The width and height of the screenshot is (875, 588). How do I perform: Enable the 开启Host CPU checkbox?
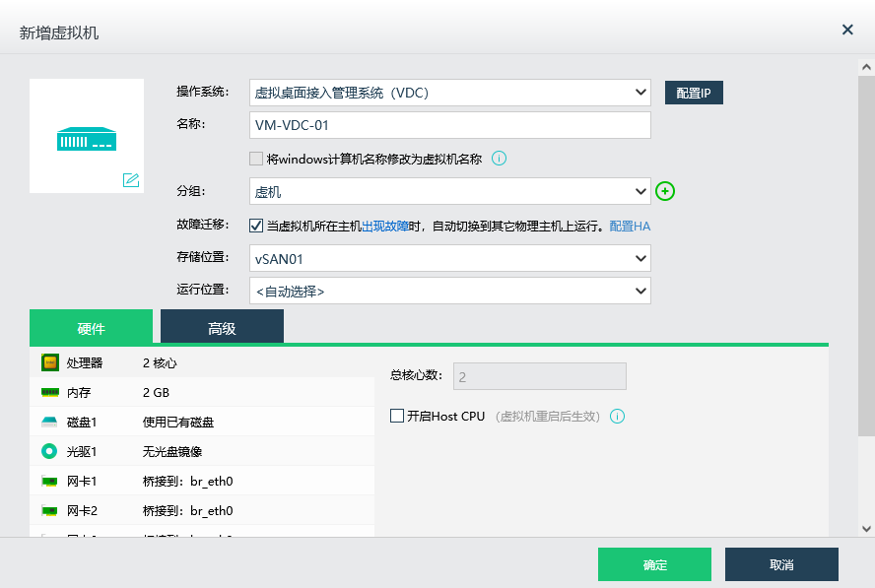[397, 417]
